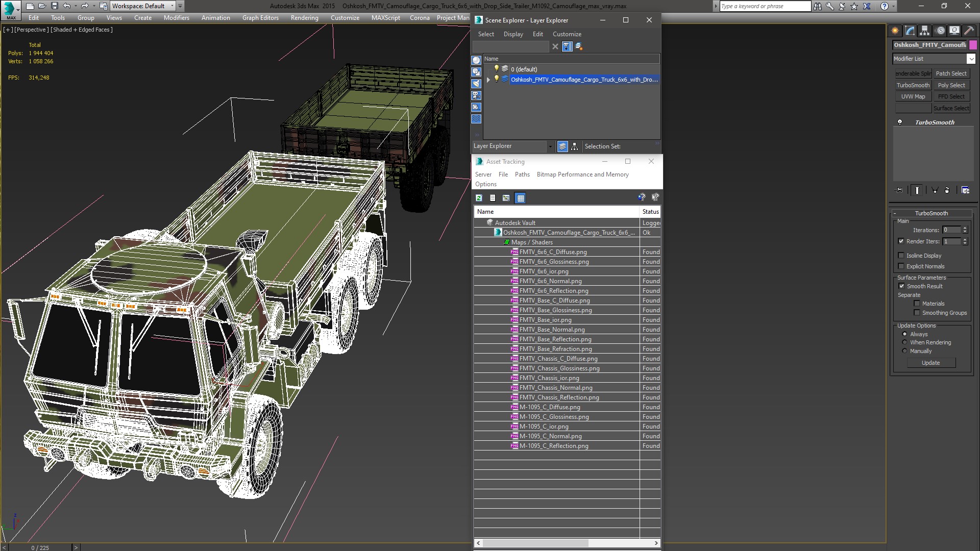Open the Graph Editors menu
980x551 pixels.
pos(260,18)
